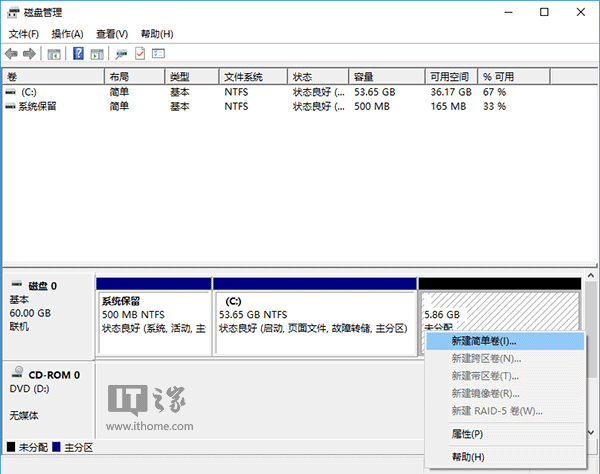Click the Back arrow toolbar icon

click(11, 54)
